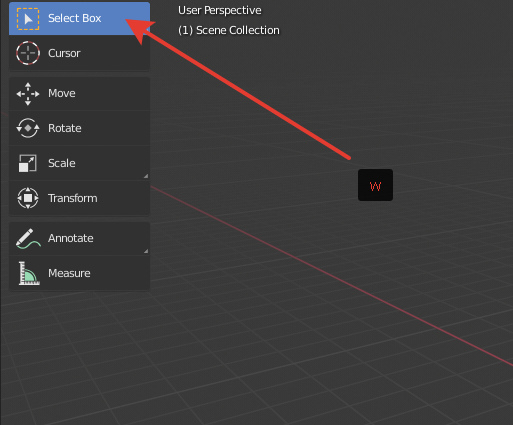Expand the Annotate tool variants triangle
The image size is (513, 425).
pos(146,251)
